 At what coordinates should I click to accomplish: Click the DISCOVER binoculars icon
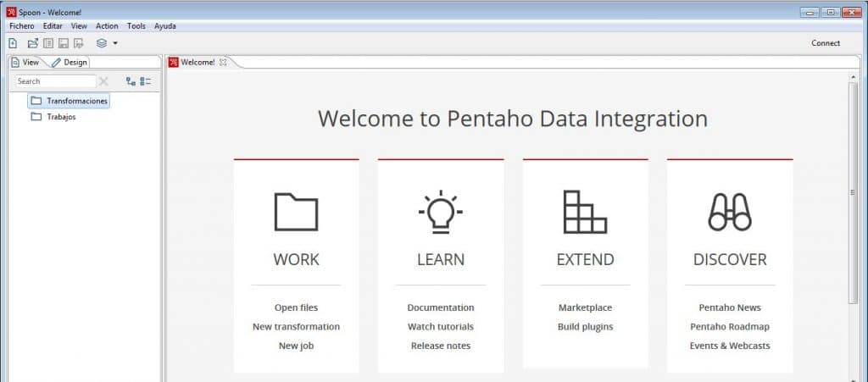730,212
